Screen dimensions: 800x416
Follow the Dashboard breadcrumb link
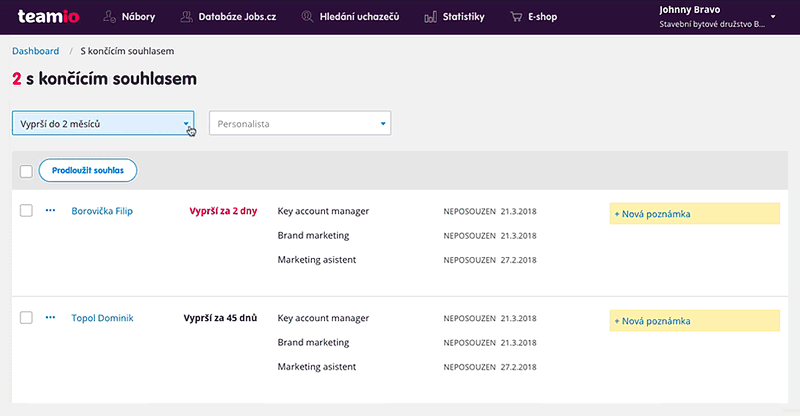point(36,51)
